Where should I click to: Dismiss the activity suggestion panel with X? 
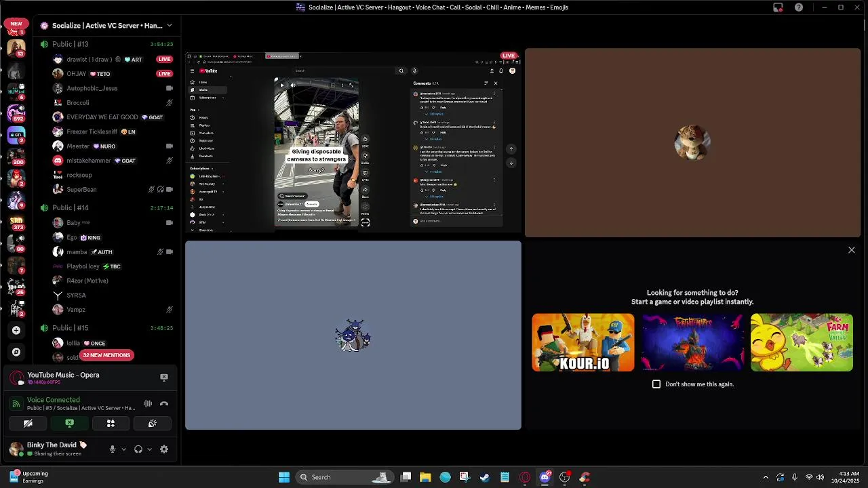(x=852, y=250)
